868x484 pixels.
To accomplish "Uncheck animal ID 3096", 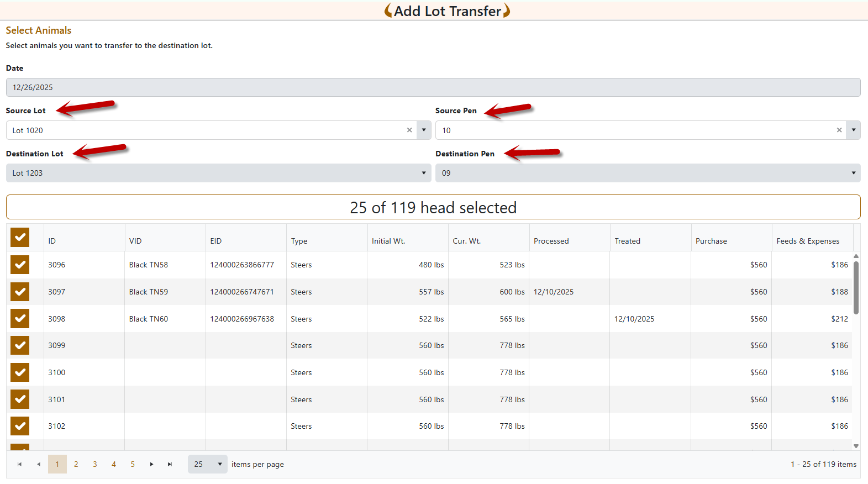I will point(20,265).
